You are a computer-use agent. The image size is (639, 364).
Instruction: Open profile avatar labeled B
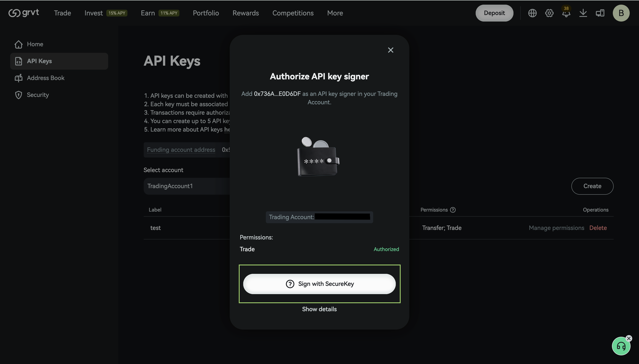(621, 13)
